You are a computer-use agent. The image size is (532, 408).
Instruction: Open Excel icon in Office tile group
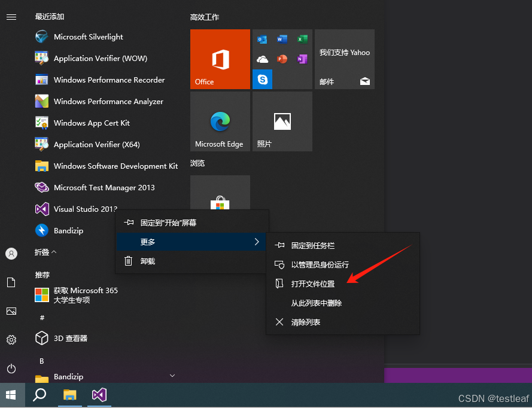tap(302, 39)
